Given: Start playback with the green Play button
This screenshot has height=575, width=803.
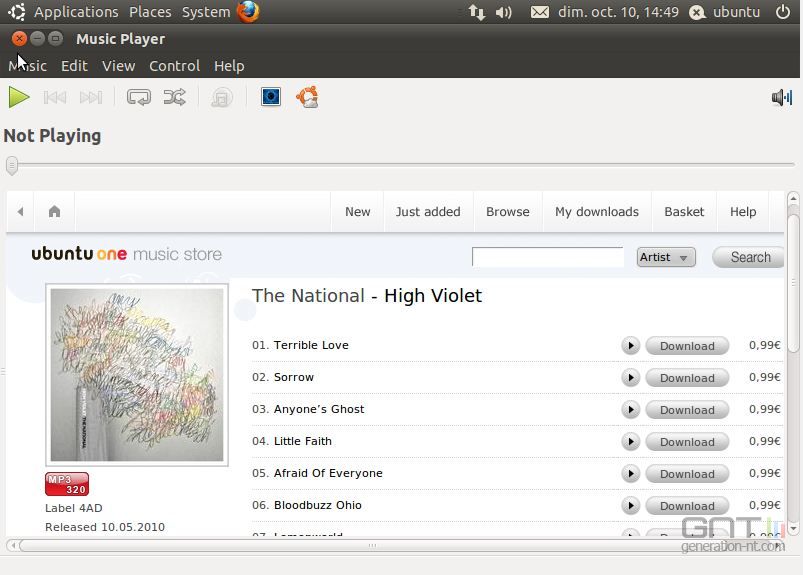Looking at the screenshot, I should (19, 97).
